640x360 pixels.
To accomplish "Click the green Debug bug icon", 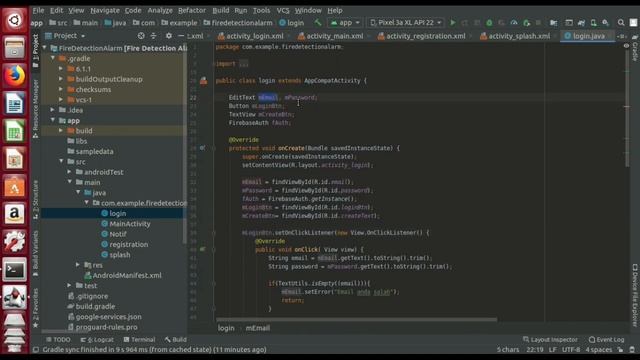I will pos(489,23).
